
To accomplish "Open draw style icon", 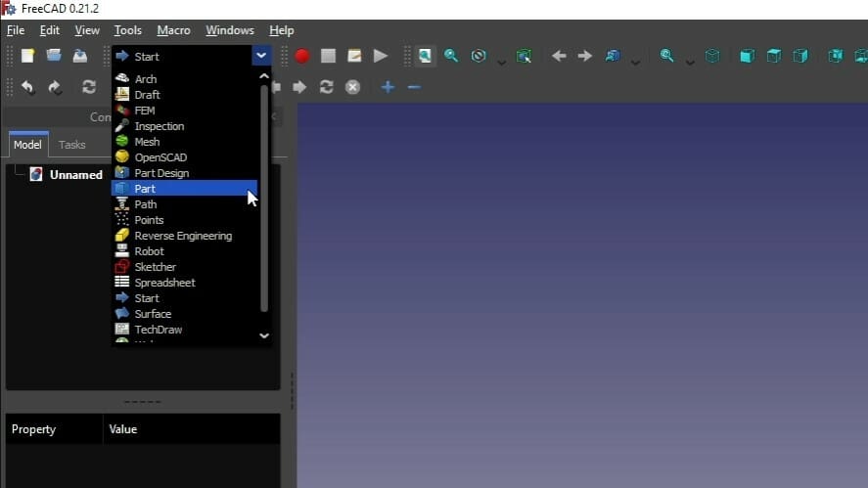I will tap(479, 56).
